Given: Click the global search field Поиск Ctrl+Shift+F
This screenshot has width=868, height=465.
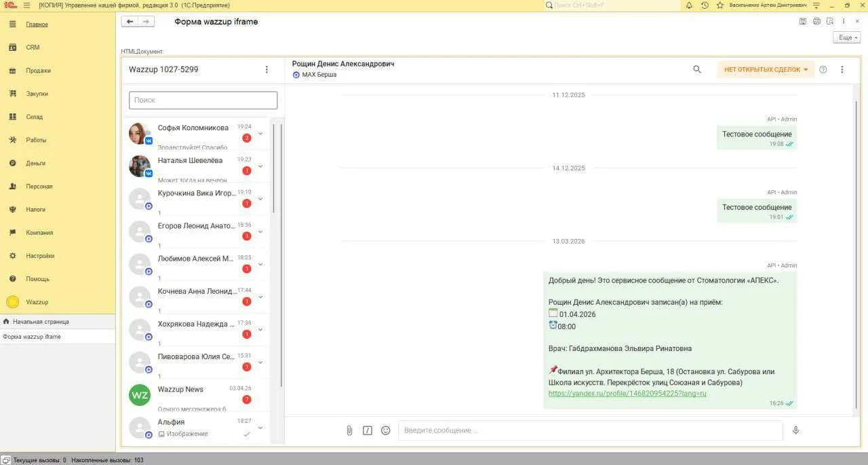Looking at the screenshot, I should [612, 5].
